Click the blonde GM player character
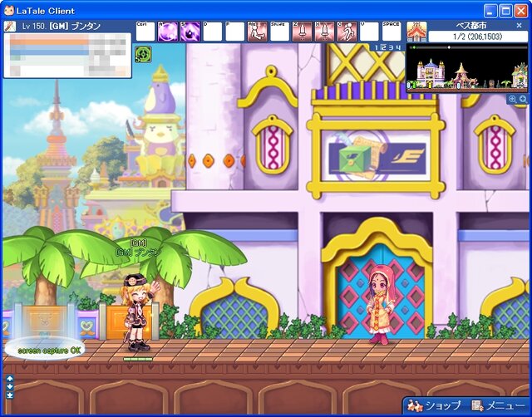This screenshot has width=532, height=417. click(x=139, y=312)
